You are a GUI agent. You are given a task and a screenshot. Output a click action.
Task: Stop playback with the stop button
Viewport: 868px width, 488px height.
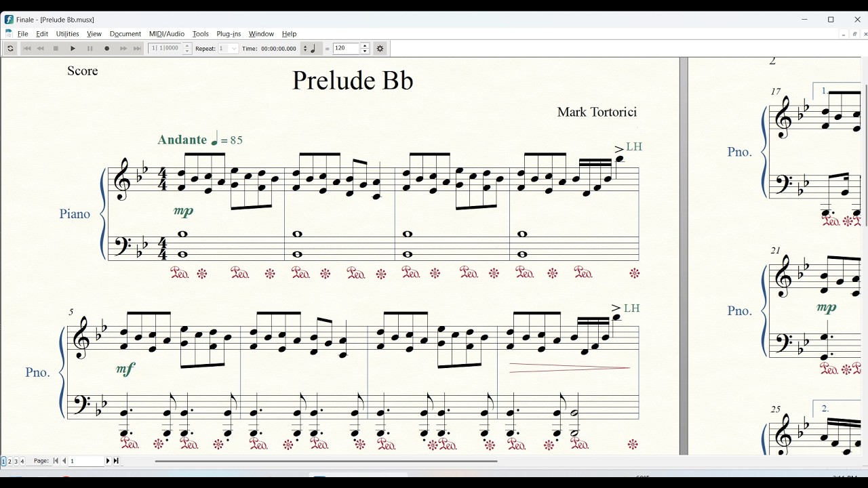pyautogui.click(x=56, y=49)
